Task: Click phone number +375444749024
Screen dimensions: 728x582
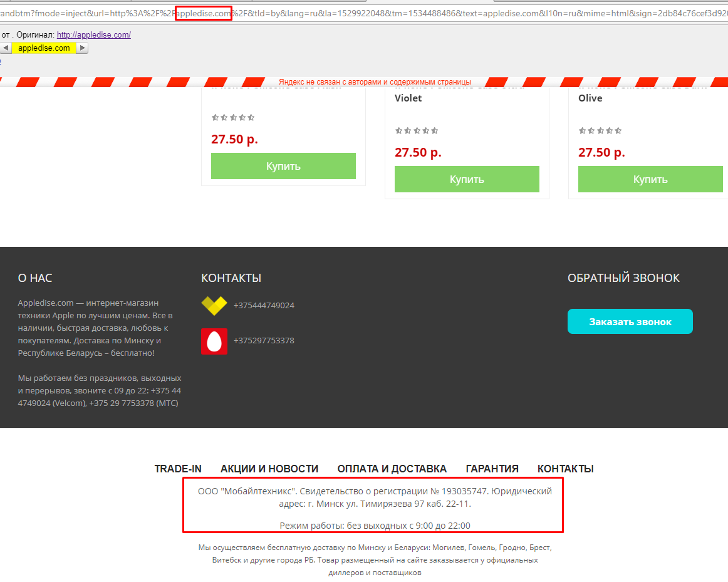Action: pyautogui.click(x=264, y=305)
